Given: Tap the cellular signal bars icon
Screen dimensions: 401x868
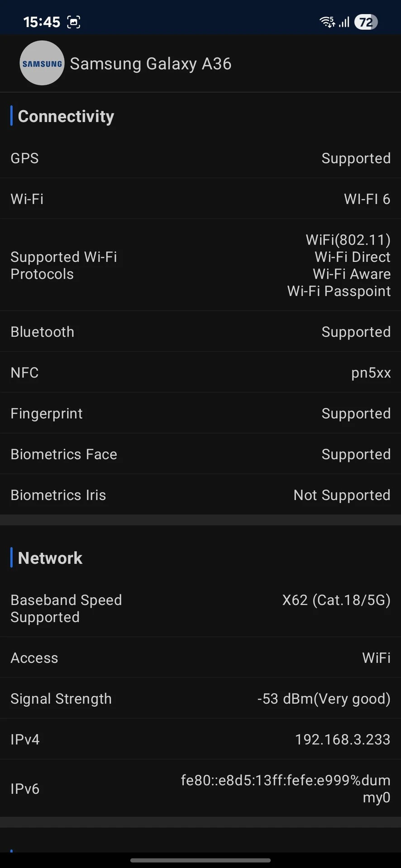Looking at the screenshot, I should [344, 22].
